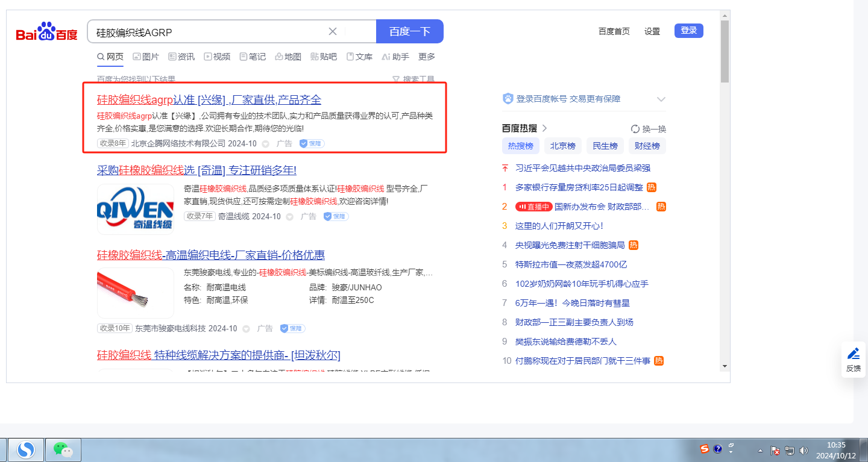The width and height of the screenshot is (868, 462).
Task: Open the 反馈 feedback pencil icon
Action: pos(853,354)
